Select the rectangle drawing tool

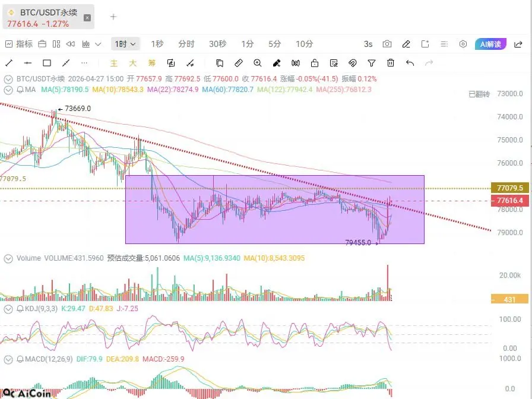[47, 63]
